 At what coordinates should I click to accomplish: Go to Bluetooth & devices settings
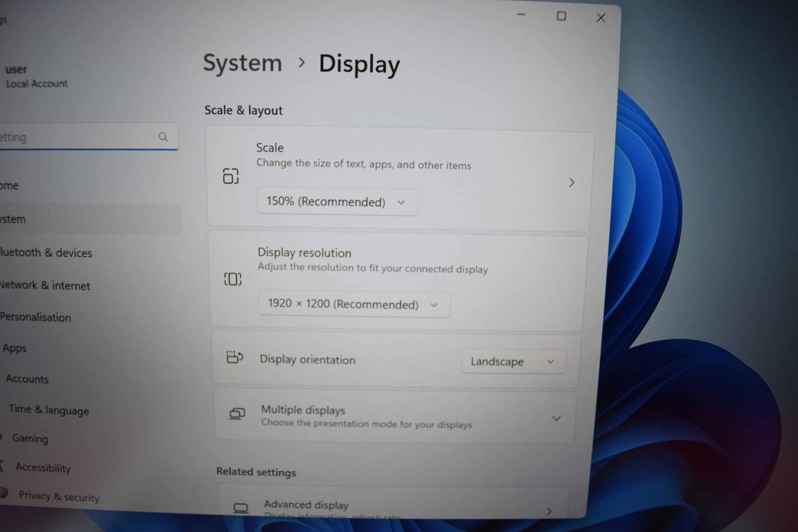coord(46,253)
